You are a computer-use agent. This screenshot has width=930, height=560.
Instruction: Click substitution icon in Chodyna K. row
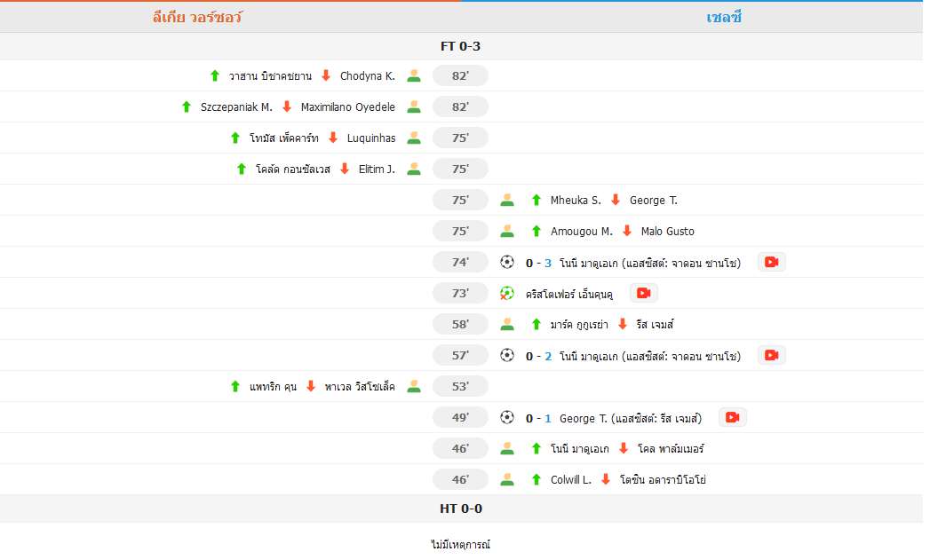pyautogui.click(x=414, y=75)
